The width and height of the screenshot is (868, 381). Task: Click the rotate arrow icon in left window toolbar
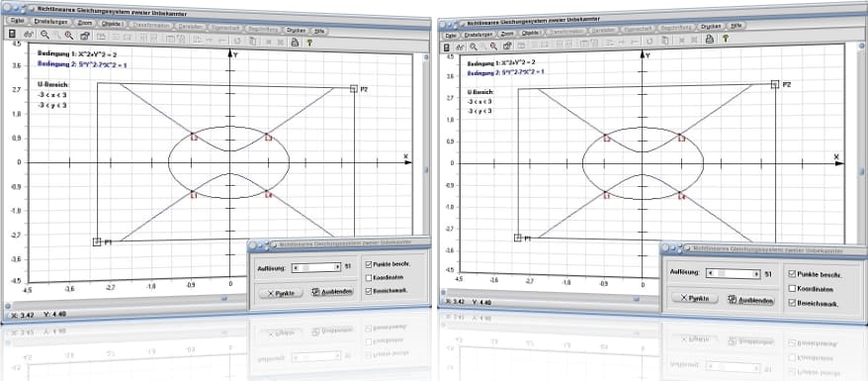click(x=237, y=41)
